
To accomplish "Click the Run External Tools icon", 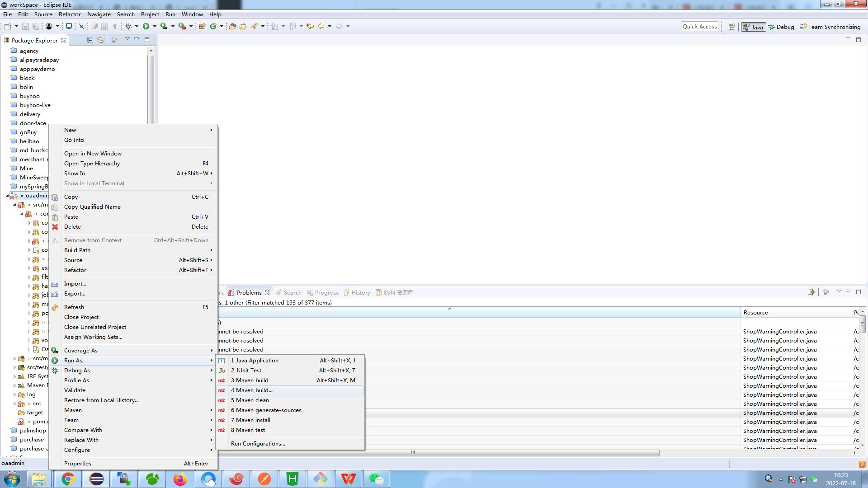I will [182, 26].
